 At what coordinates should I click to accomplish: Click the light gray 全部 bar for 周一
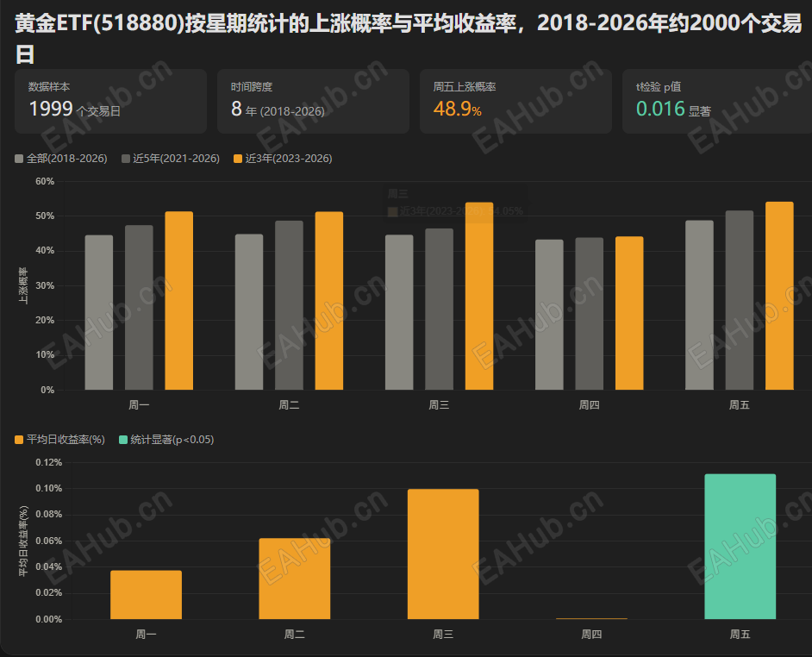(x=99, y=312)
